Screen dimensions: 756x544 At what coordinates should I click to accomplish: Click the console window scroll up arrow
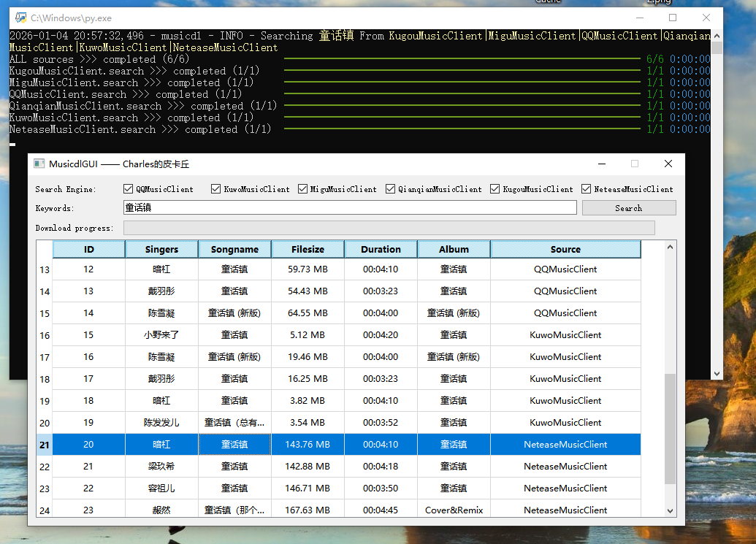(717, 36)
